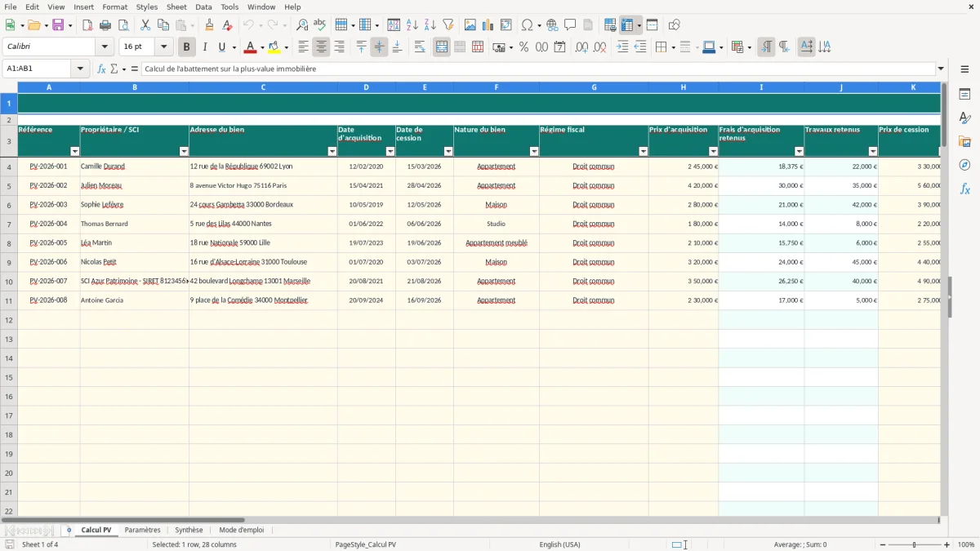Image resolution: width=980 pixels, height=551 pixels.
Task: Insert a chart
Action: pos(488,25)
